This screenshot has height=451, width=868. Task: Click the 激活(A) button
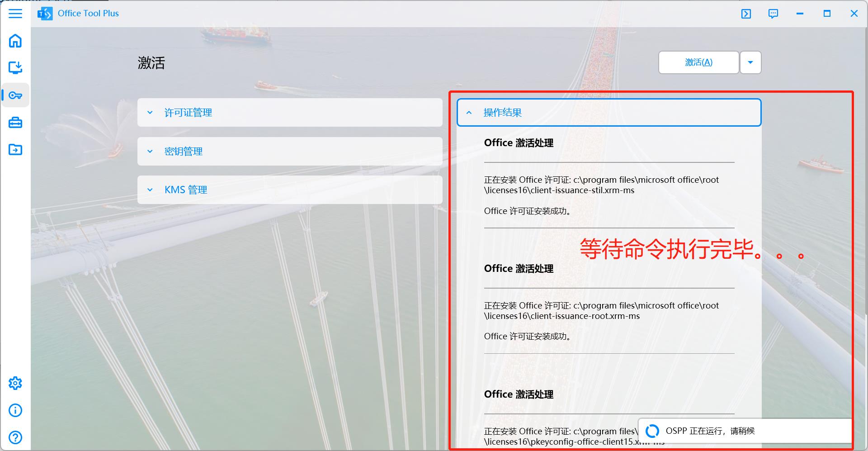tap(698, 62)
